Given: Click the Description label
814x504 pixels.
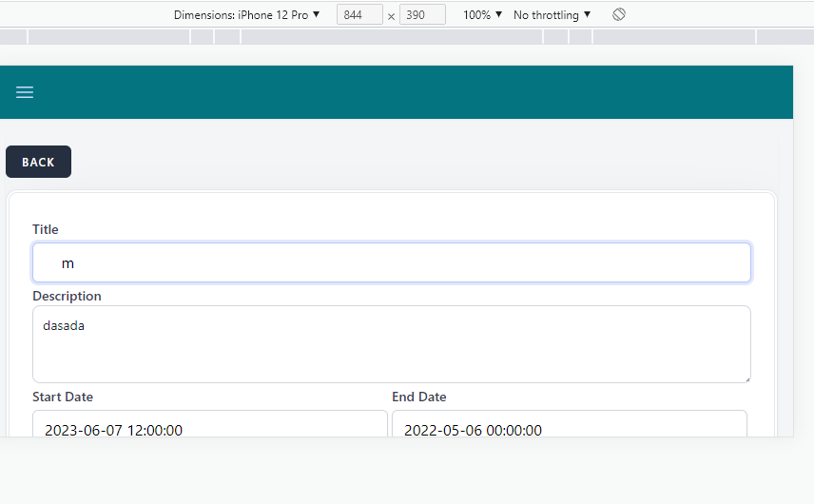Looking at the screenshot, I should (67, 296).
